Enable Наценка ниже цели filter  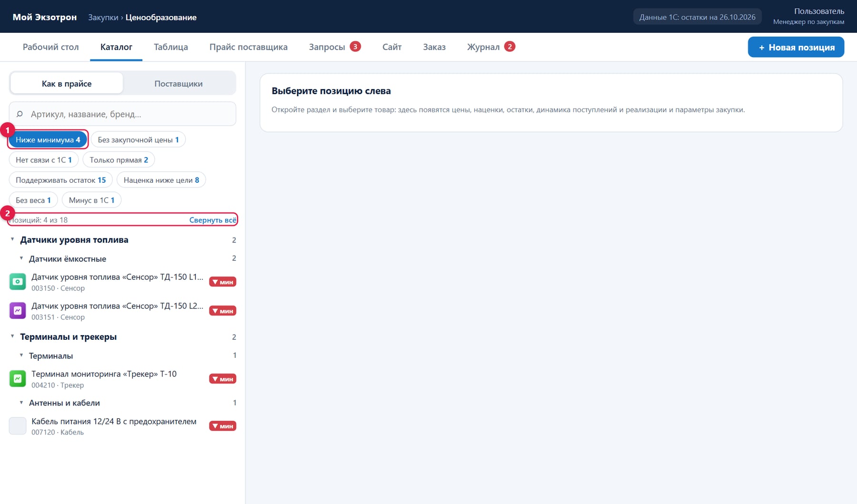(161, 180)
